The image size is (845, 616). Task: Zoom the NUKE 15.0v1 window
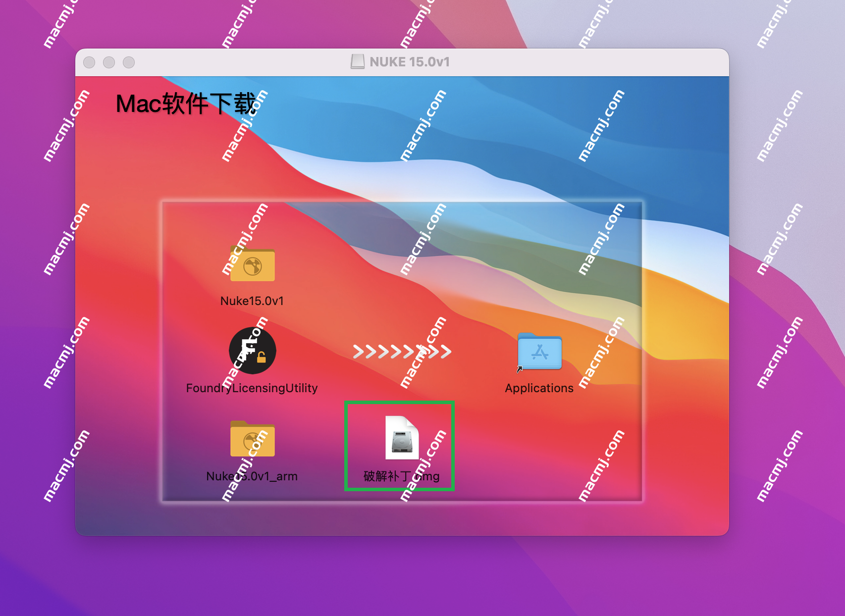tap(129, 62)
